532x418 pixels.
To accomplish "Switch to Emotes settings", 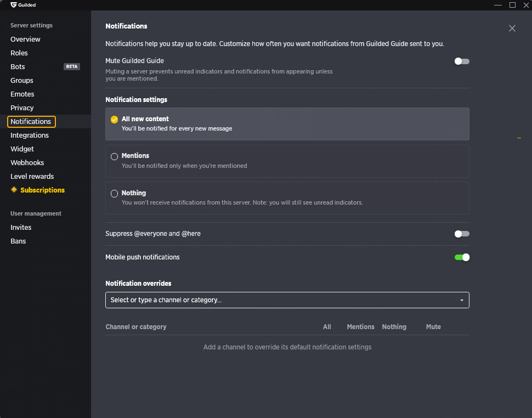I will pyautogui.click(x=22, y=94).
